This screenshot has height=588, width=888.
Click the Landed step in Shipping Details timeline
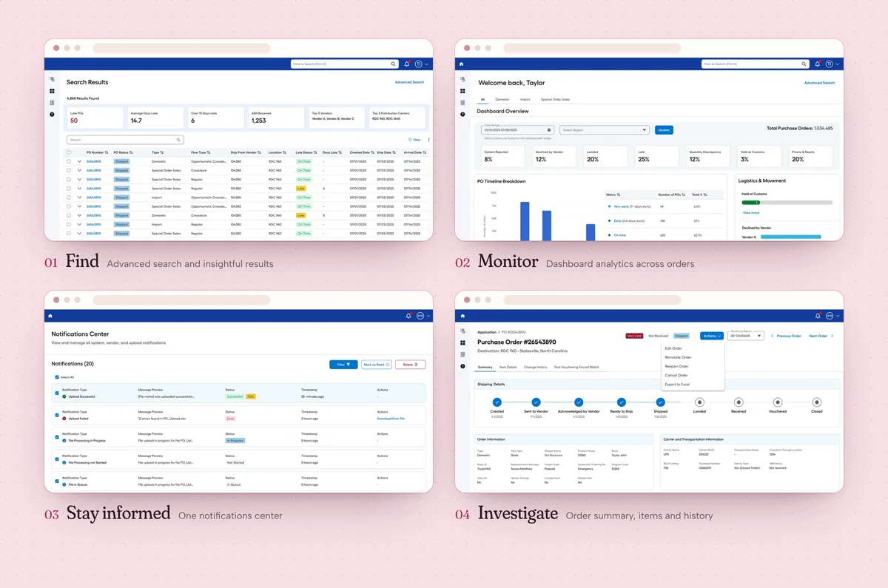click(x=699, y=402)
